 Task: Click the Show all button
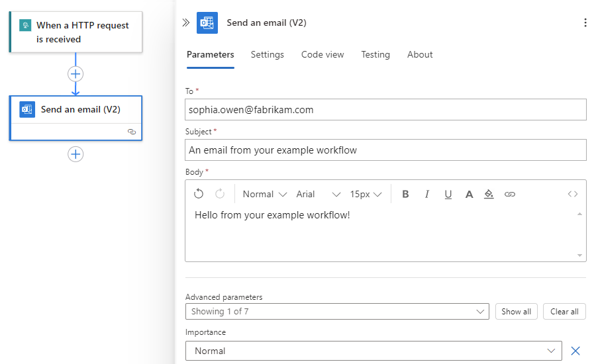pos(516,311)
